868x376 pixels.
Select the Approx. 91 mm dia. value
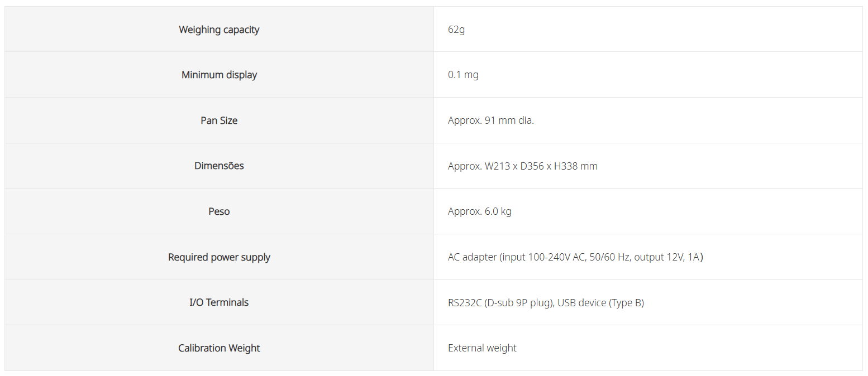491,120
